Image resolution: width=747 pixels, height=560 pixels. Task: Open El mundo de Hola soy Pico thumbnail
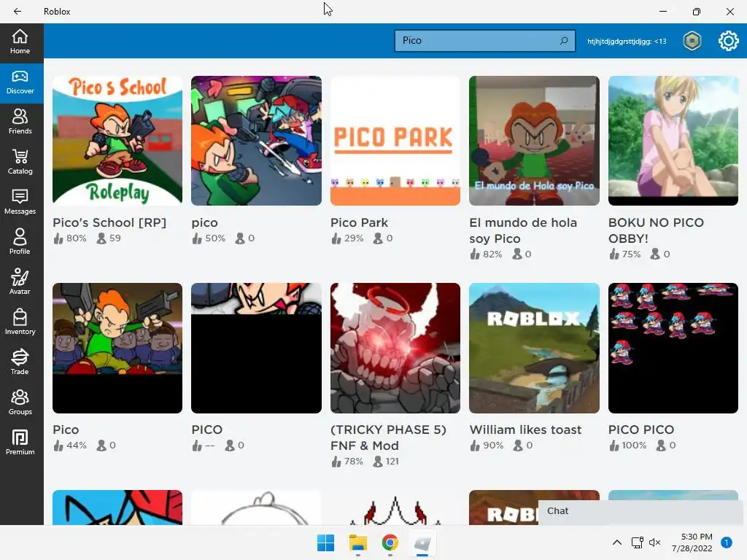pyautogui.click(x=534, y=141)
